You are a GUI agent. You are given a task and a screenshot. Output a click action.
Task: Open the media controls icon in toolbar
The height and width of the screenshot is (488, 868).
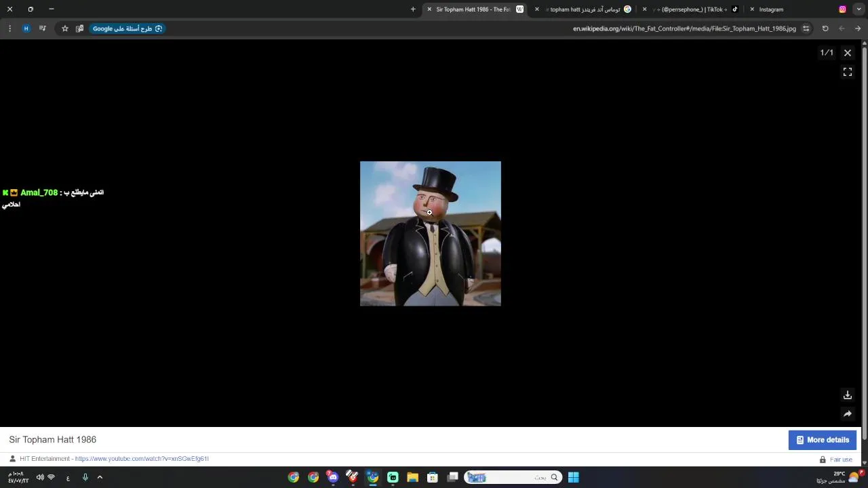(x=43, y=28)
